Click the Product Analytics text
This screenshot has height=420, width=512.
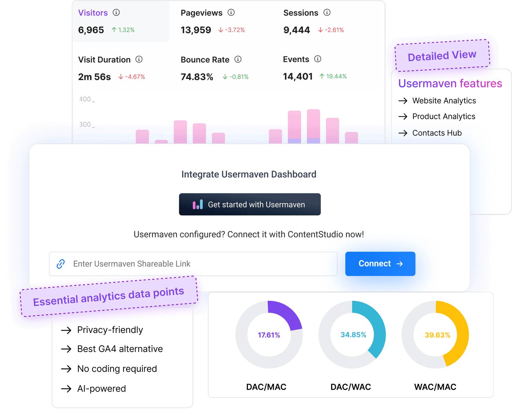[444, 116]
